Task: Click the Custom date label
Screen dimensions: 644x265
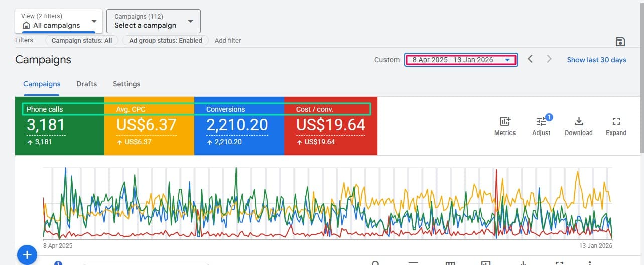Action: pyautogui.click(x=387, y=60)
